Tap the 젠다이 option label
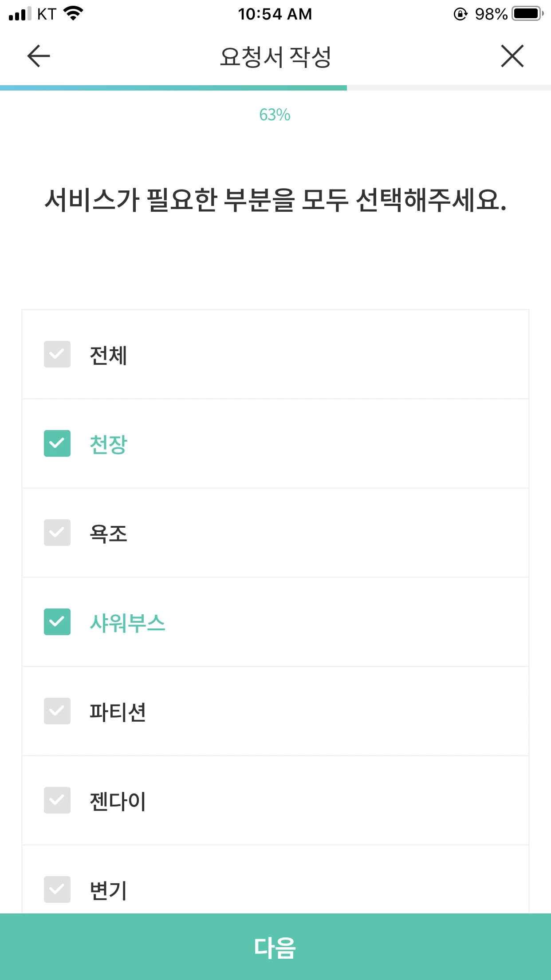 point(118,801)
